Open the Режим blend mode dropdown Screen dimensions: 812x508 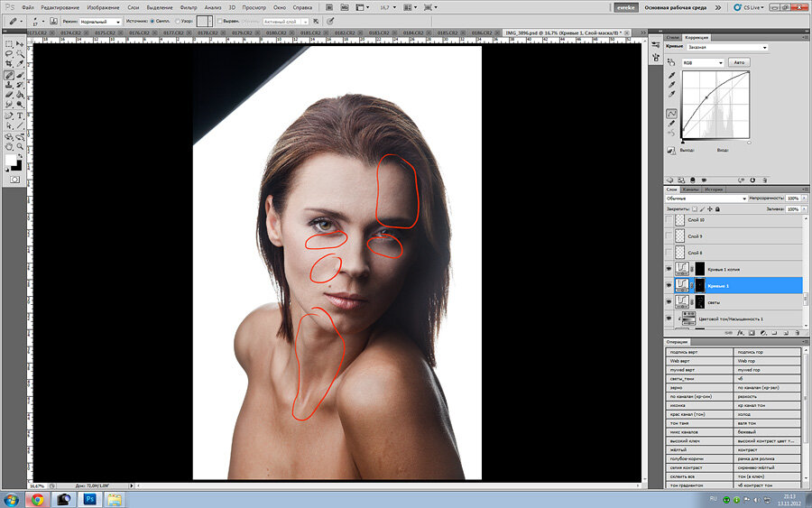(99, 21)
